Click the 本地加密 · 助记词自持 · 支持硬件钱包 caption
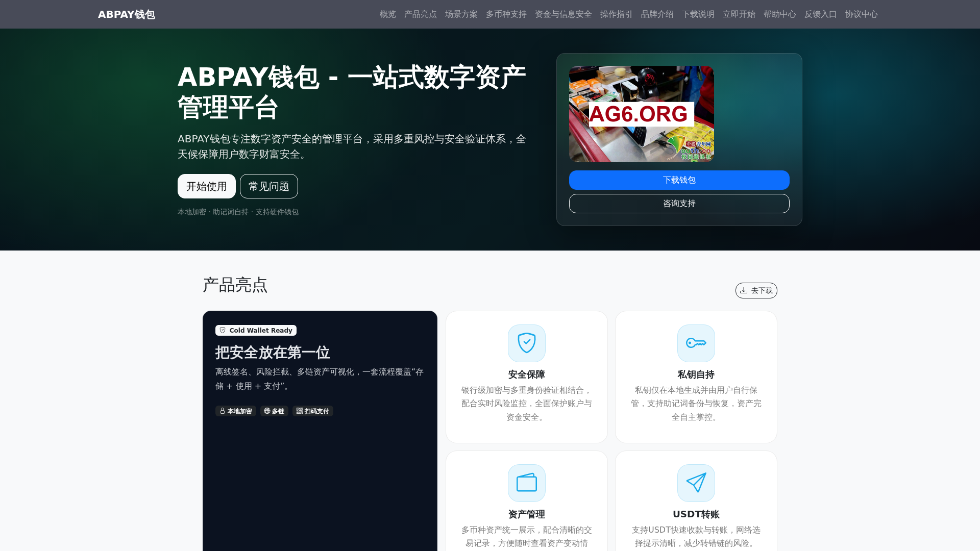Image resolution: width=980 pixels, height=551 pixels. 238,212
